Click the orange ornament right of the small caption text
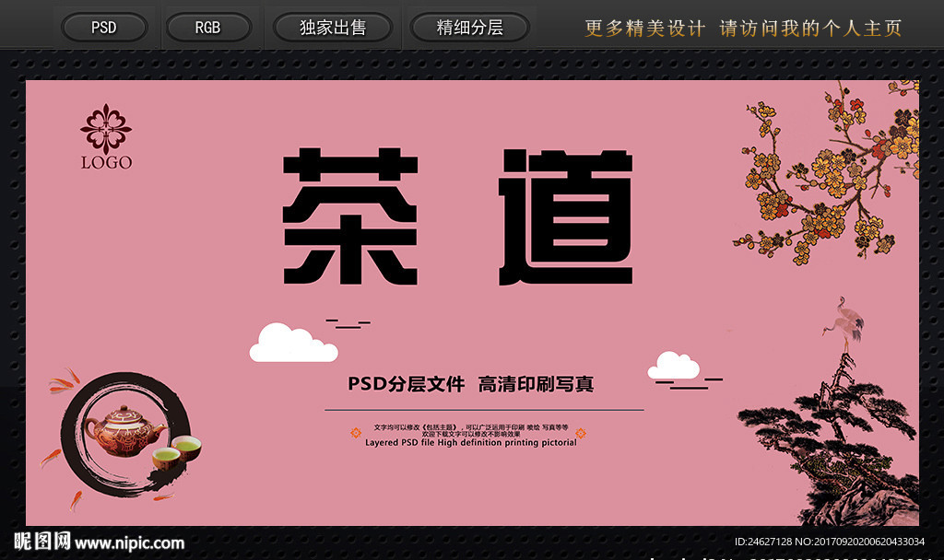Screen dimensions: 944x560 click(x=581, y=433)
